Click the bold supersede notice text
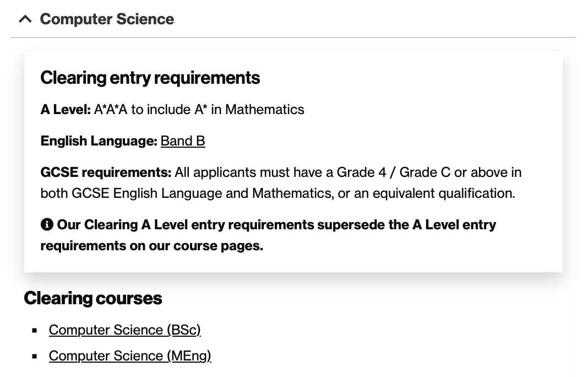This screenshot has height=377, width=588. coord(268,235)
